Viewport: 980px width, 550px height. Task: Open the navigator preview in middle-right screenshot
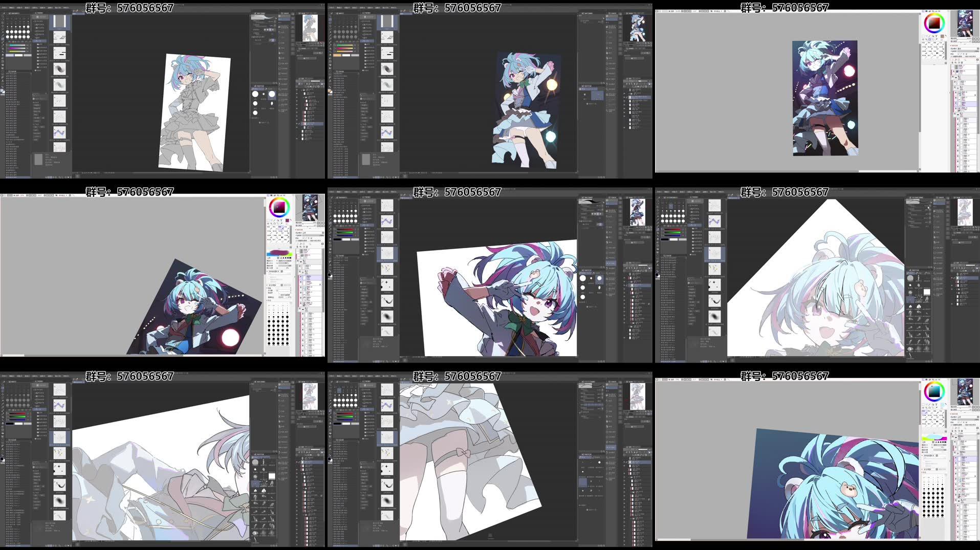pos(965,212)
